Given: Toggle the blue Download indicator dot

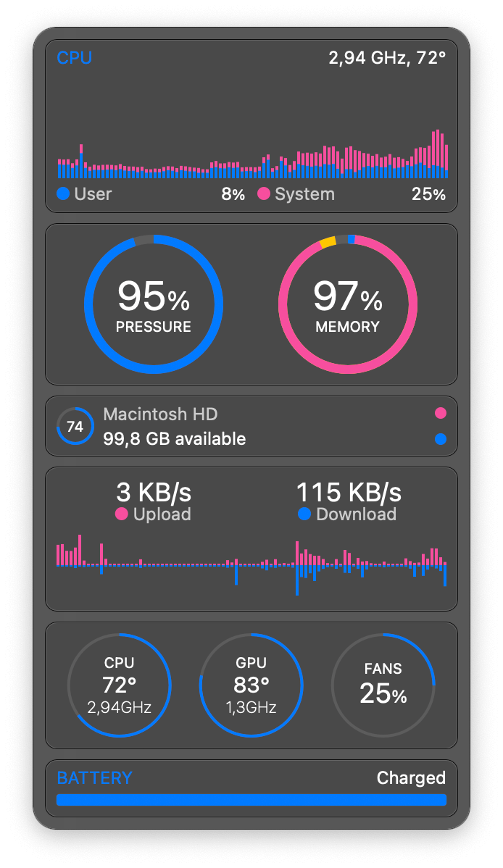Looking at the screenshot, I should (304, 514).
